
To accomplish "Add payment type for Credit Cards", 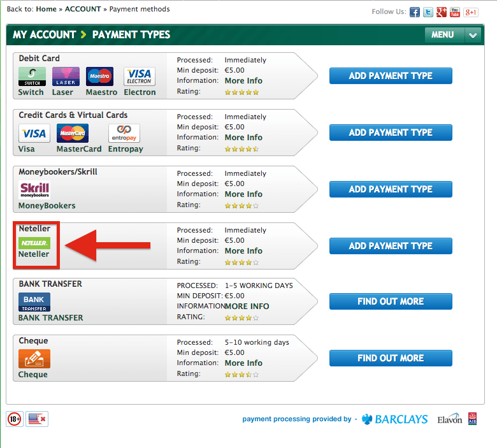I will coord(391,133).
